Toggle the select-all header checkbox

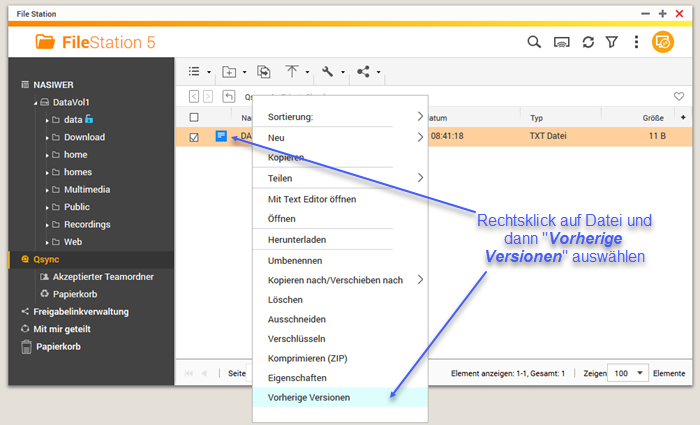pos(194,117)
